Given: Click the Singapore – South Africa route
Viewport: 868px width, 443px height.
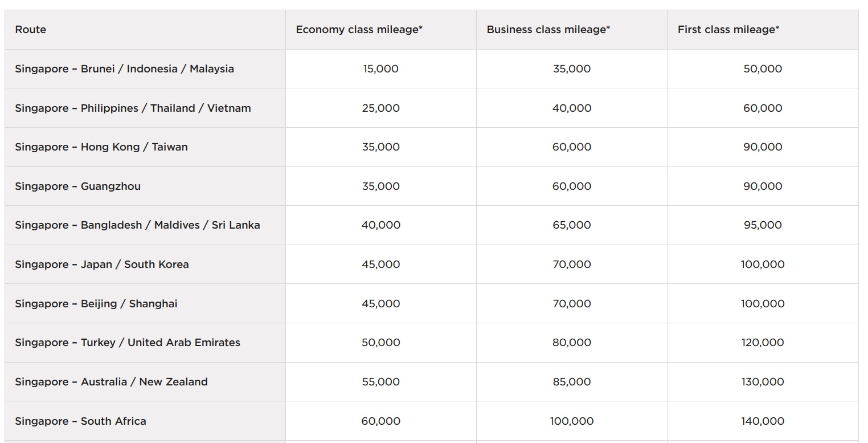Looking at the screenshot, I should (80, 421).
